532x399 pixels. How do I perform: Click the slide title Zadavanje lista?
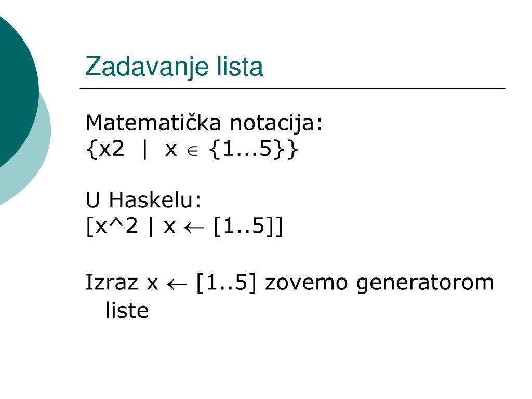(x=174, y=67)
